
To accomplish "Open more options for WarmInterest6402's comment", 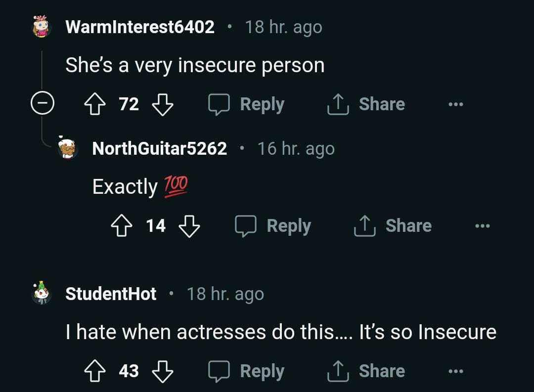I will click(x=455, y=104).
